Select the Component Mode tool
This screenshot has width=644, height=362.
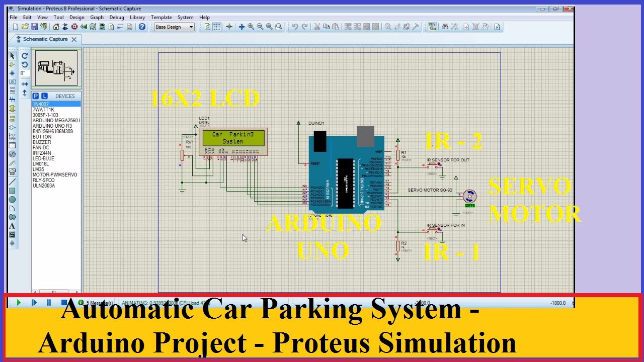pyautogui.click(x=13, y=64)
